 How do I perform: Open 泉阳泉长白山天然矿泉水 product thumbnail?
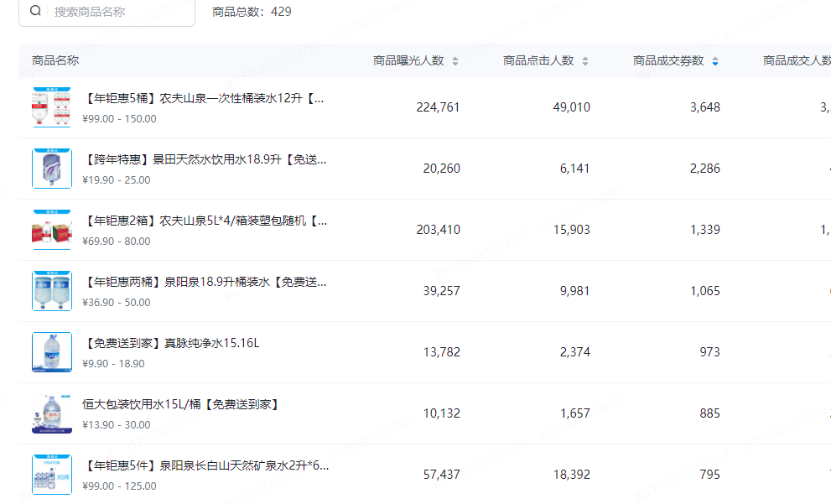(x=52, y=475)
